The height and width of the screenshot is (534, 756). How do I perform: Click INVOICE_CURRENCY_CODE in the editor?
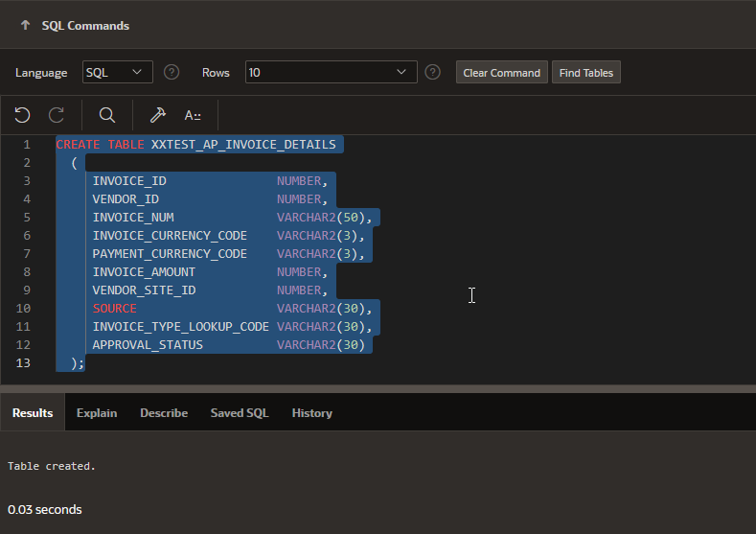[170, 236]
